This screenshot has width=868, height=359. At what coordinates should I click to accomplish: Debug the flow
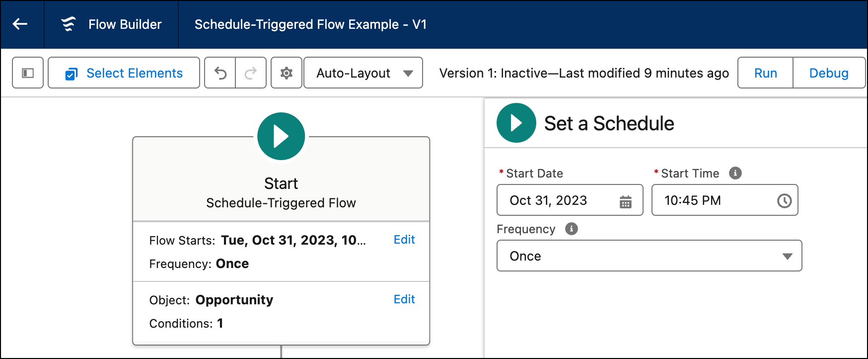click(x=829, y=73)
